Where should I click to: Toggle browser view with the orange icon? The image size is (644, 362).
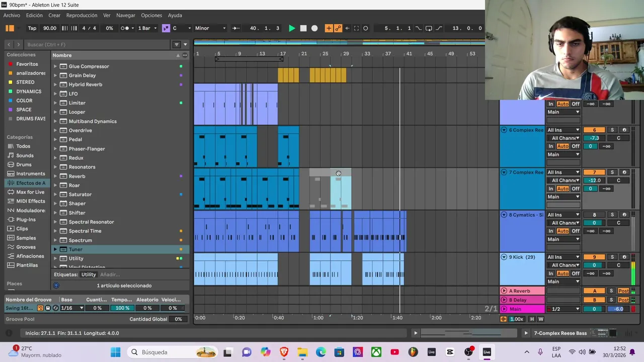pyautogui.click(x=10, y=28)
